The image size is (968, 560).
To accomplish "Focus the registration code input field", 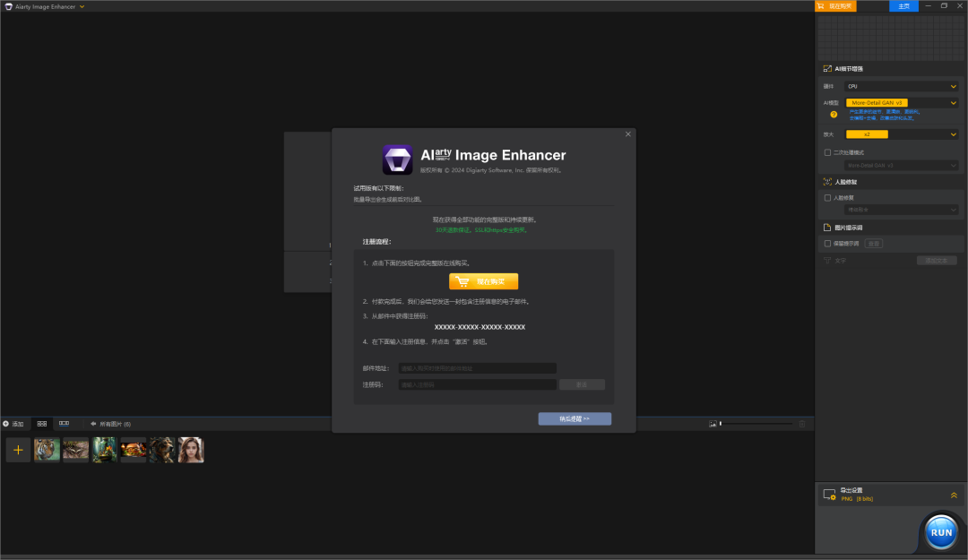I will (477, 384).
